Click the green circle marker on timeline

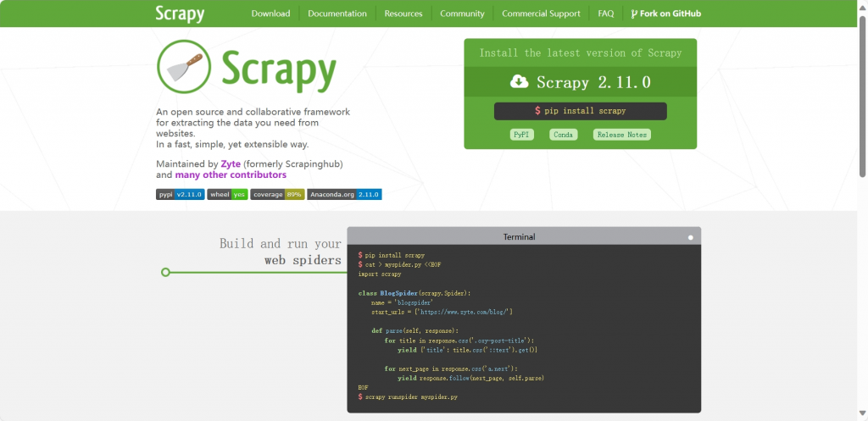(x=165, y=272)
